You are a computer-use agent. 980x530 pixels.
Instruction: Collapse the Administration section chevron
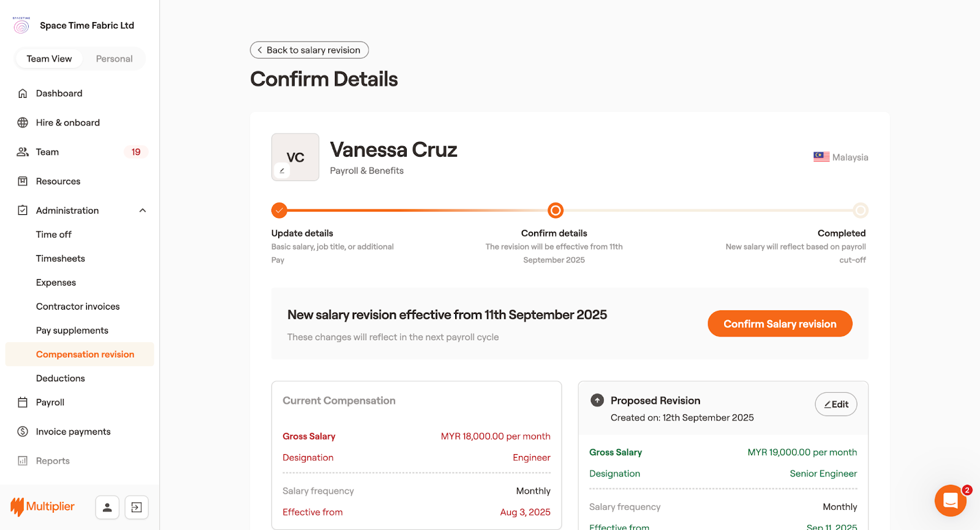(x=143, y=211)
